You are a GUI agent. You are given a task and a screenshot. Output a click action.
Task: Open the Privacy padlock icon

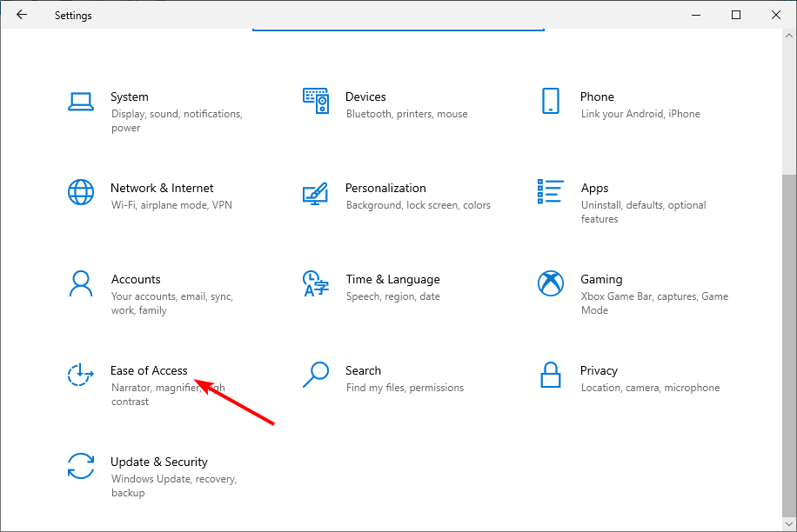click(x=550, y=375)
